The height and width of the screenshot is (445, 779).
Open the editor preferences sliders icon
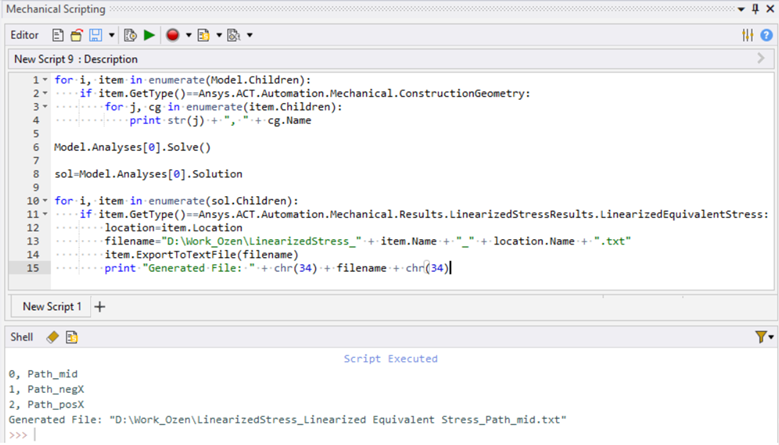click(x=747, y=35)
